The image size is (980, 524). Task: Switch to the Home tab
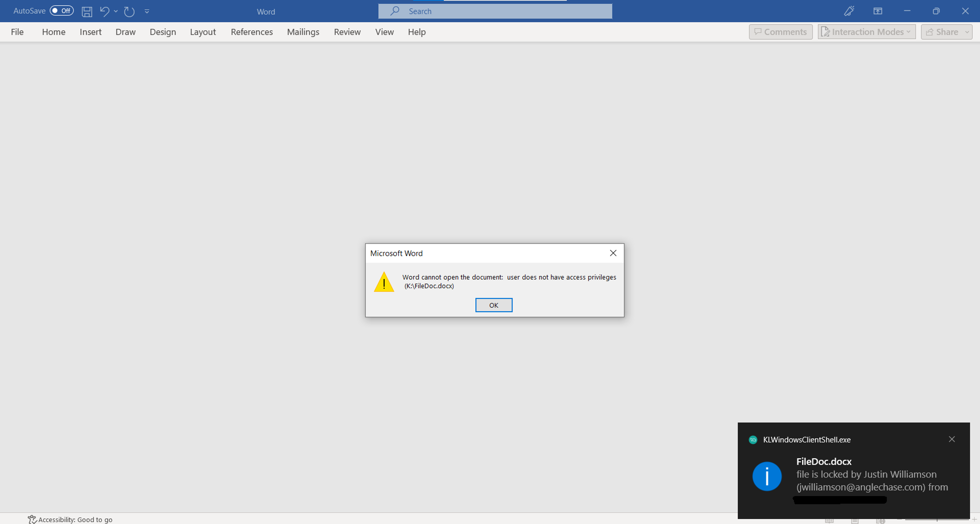click(x=53, y=32)
